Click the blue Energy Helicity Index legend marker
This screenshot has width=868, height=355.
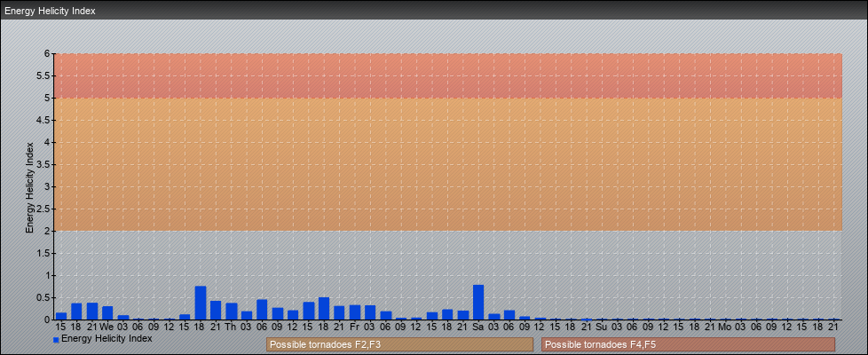[56, 340]
